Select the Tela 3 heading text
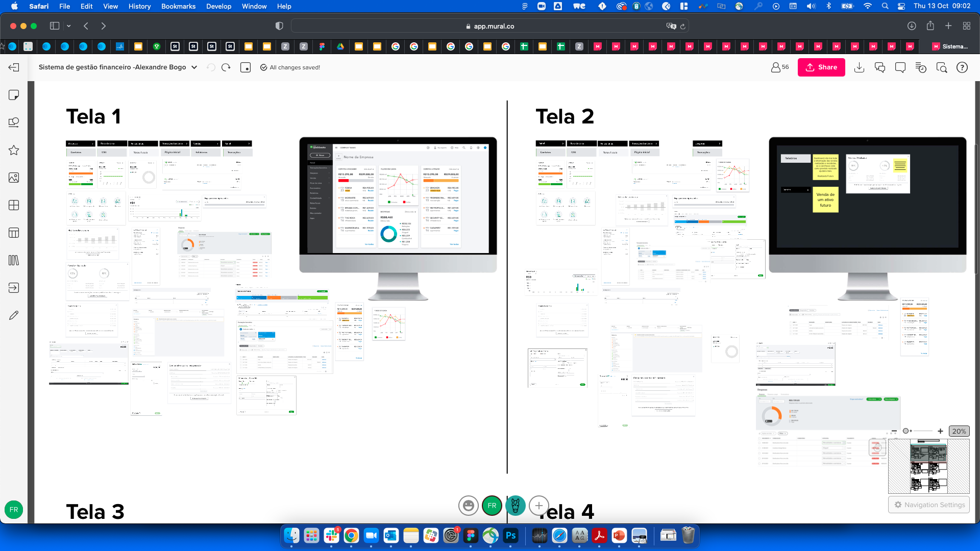The width and height of the screenshot is (980, 551). (95, 512)
